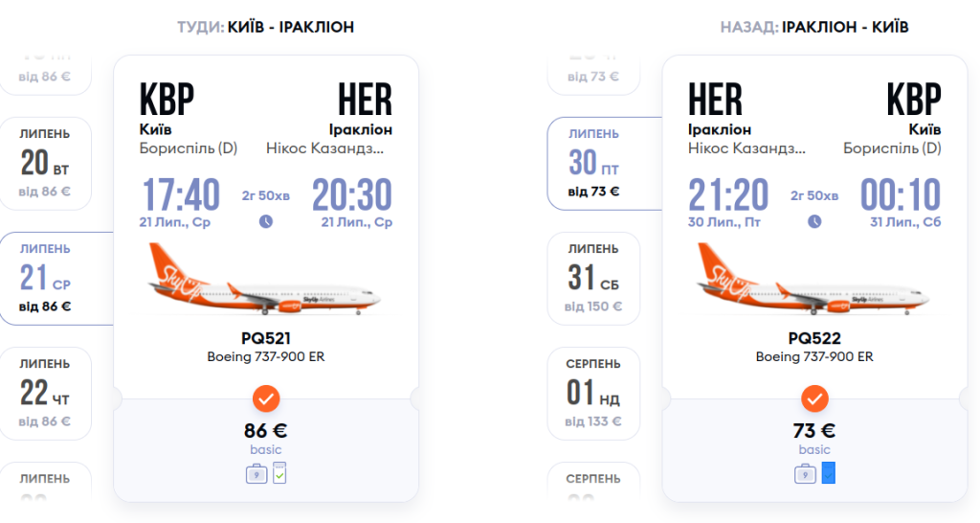
Task: Choose the 86 € basic fare
Action: (266, 432)
